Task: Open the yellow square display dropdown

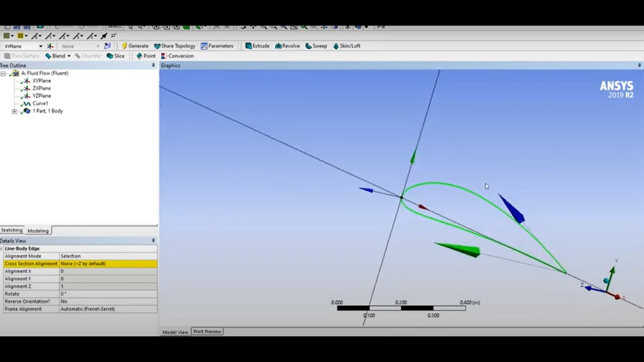Action: click(26, 36)
